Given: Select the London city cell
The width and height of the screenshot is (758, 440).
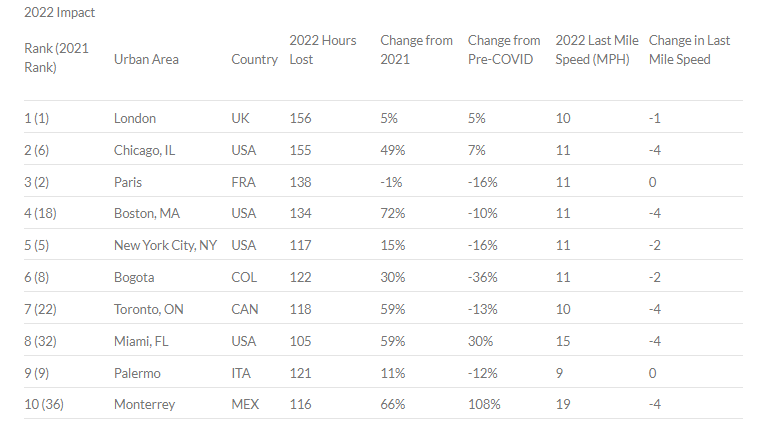Looking at the screenshot, I should pos(135,118).
